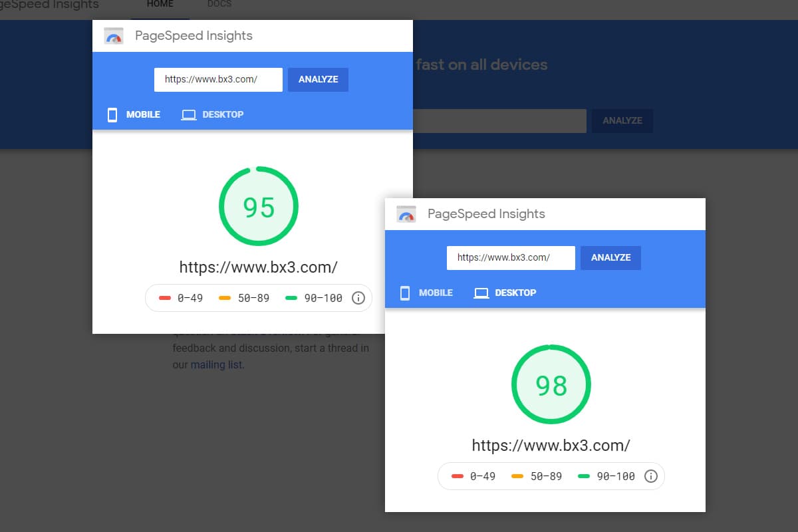Screen dimensions: 798x532
Task: Click the PageSpeed Insights title in desktop panel
Action: pyautogui.click(x=486, y=214)
